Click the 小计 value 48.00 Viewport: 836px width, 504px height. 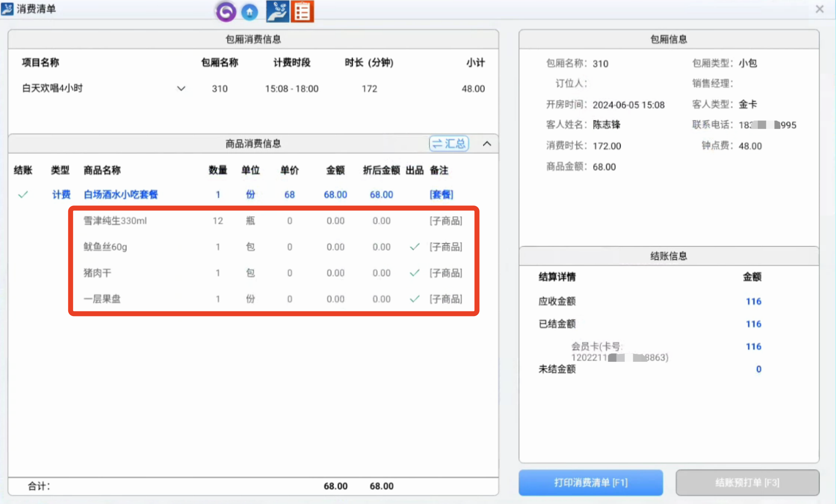tap(473, 89)
